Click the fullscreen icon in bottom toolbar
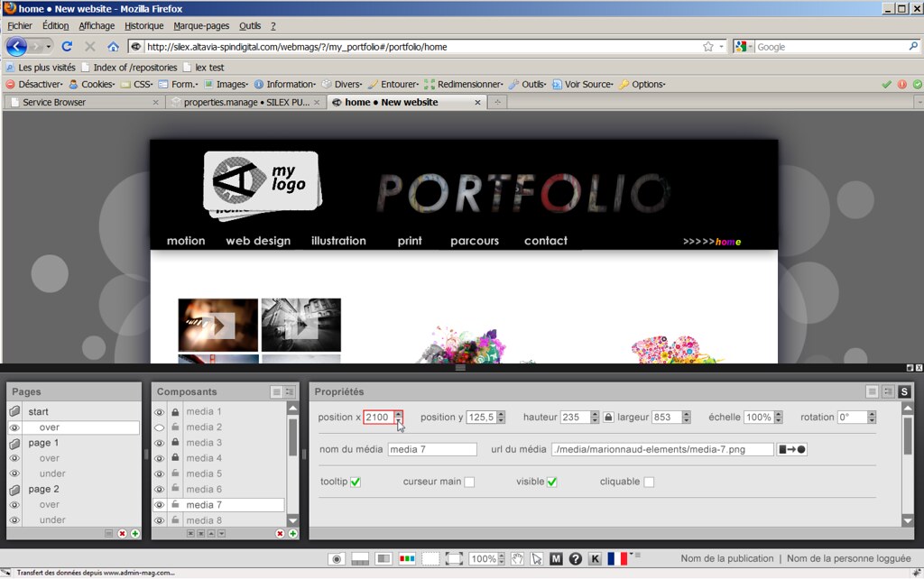The width and height of the screenshot is (924, 579). pos(454,559)
